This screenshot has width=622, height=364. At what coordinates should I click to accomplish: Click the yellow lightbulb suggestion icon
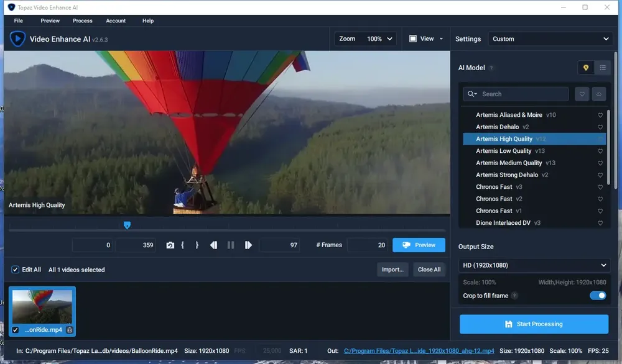pyautogui.click(x=585, y=68)
